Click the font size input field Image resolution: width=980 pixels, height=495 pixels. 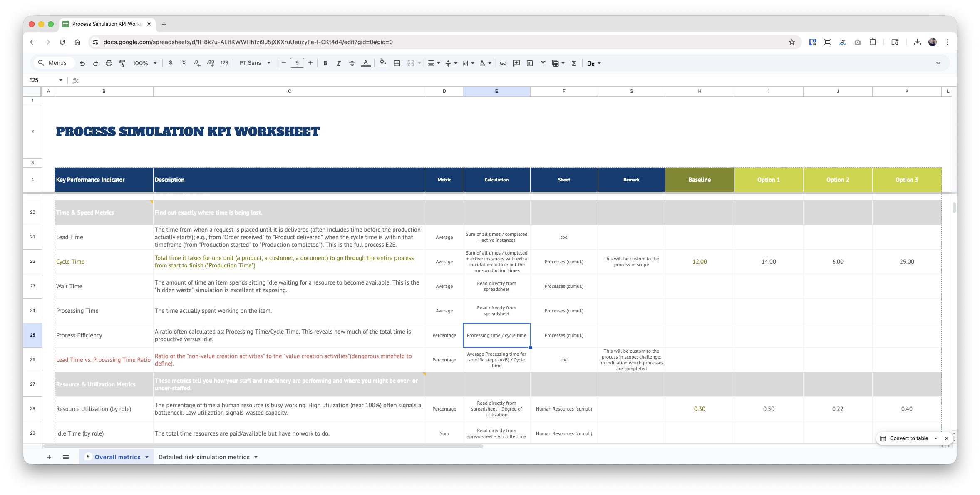click(x=297, y=63)
